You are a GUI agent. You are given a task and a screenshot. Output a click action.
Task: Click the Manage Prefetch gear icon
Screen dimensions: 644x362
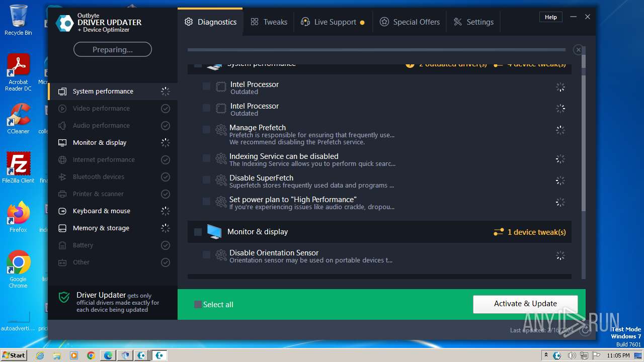tap(221, 130)
